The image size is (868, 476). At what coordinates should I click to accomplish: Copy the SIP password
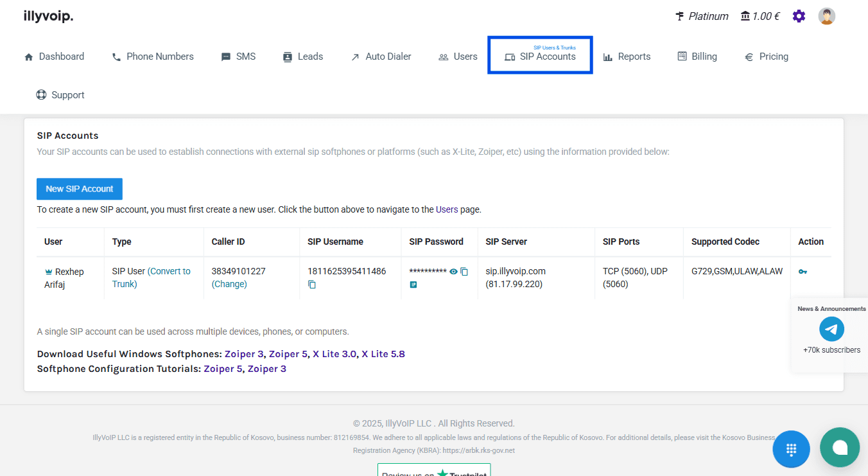coord(464,272)
